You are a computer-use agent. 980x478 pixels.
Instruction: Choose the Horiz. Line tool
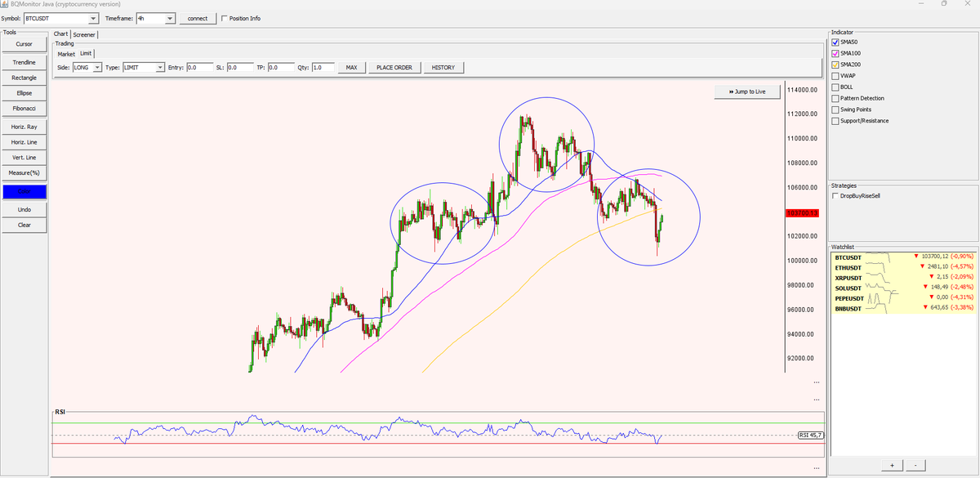pyautogui.click(x=24, y=142)
